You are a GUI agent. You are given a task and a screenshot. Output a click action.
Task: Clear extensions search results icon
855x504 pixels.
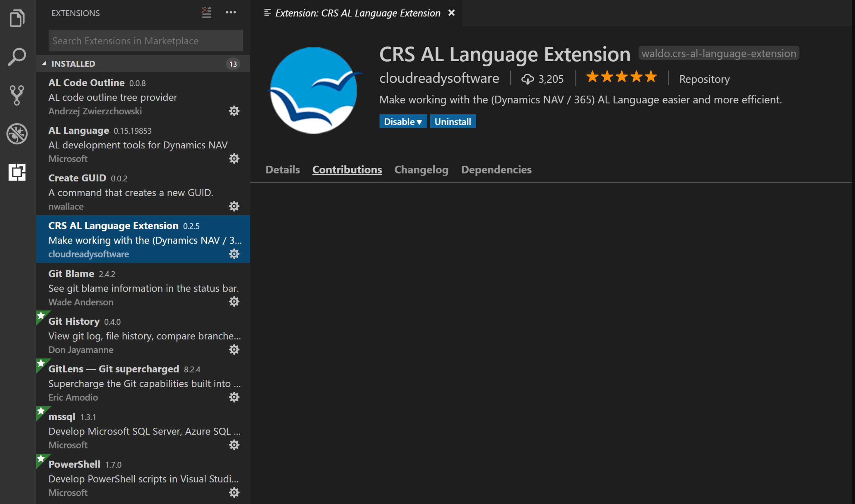[207, 13]
